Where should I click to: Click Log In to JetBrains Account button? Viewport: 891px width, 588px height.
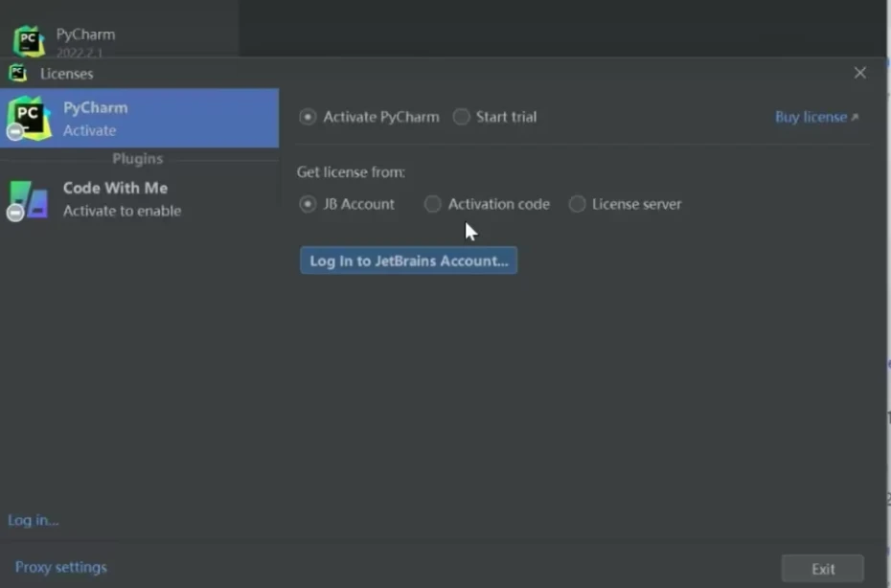click(x=408, y=260)
